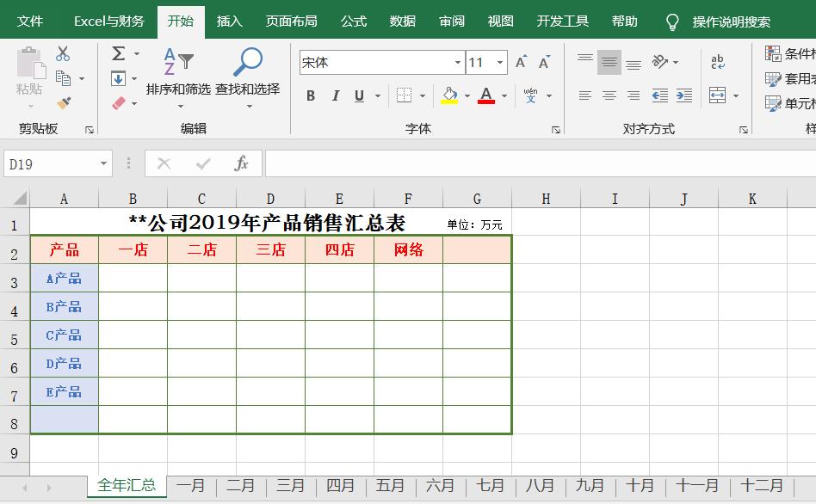Select the Italic formatting icon
The height and width of the screenshot is (504, 816).
pos(335,96)
